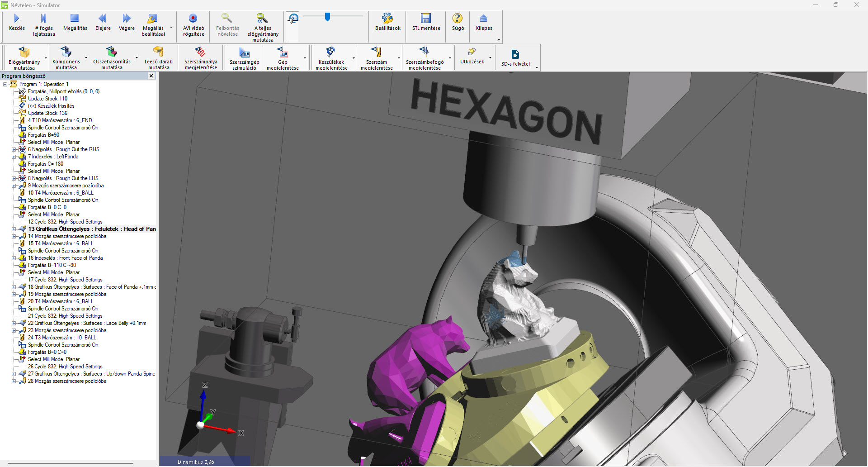Click Szerszámbefogó megjelenítése holder icon
This screenshot has height=467, width=868.
tap(424, 51)
